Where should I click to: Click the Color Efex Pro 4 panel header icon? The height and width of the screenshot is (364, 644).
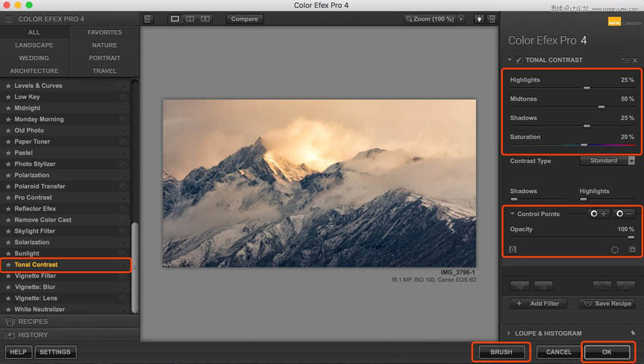9,19
